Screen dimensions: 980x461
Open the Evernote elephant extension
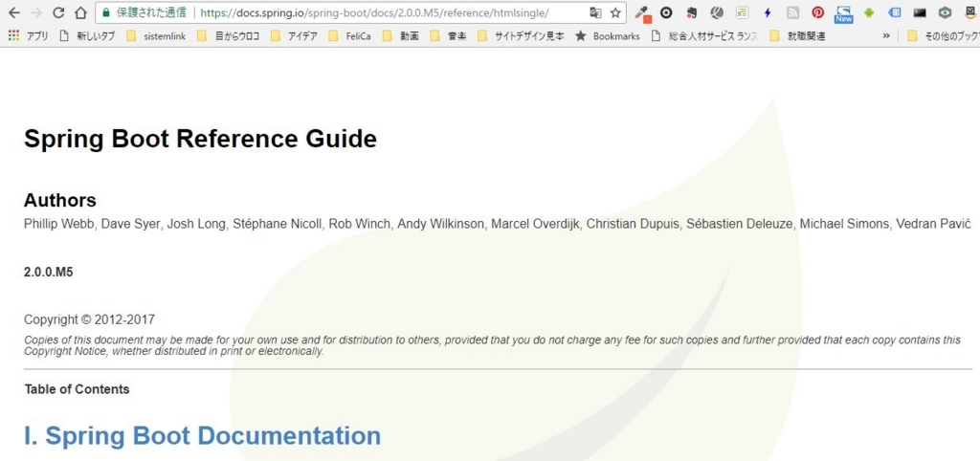pos(691,12)
